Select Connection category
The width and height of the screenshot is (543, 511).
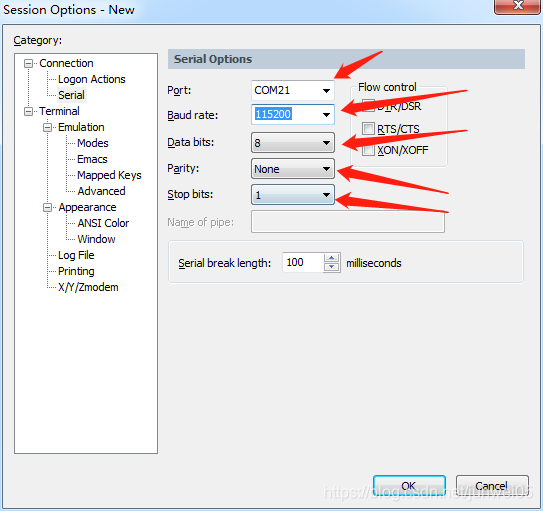[x=66, y=63]
